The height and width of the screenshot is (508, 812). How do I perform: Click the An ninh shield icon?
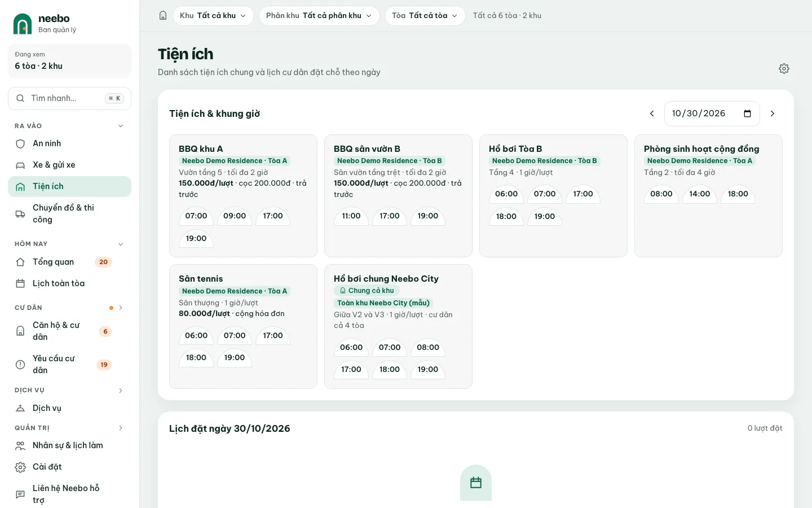click(x=20, y=144)
